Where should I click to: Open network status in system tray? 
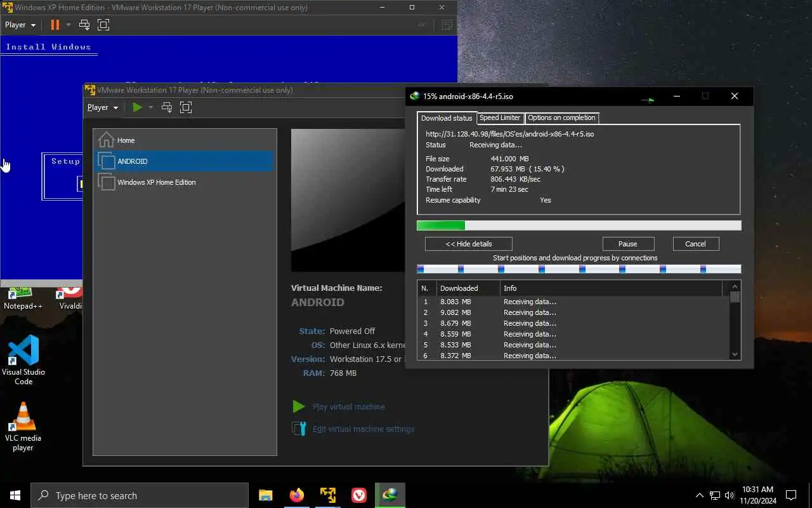point(715,495)
